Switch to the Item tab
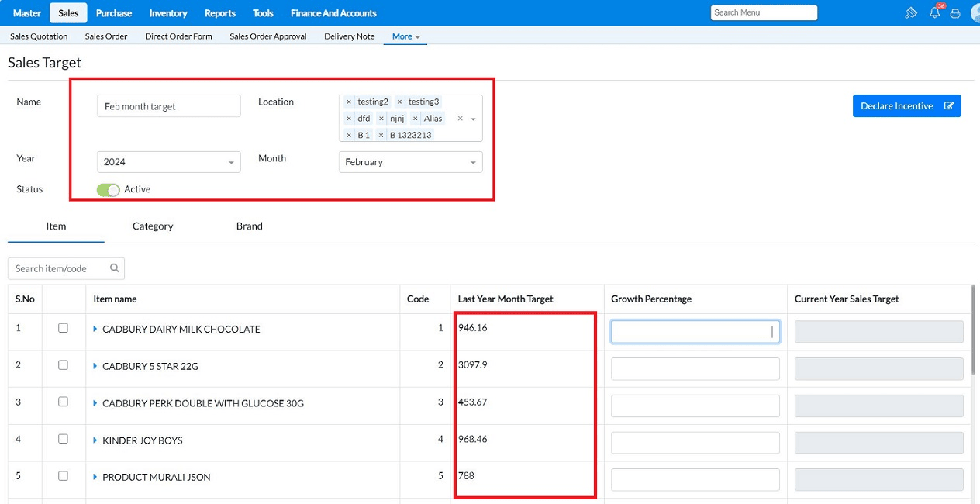The image size is (980, 504). click(x=56, y=226)
